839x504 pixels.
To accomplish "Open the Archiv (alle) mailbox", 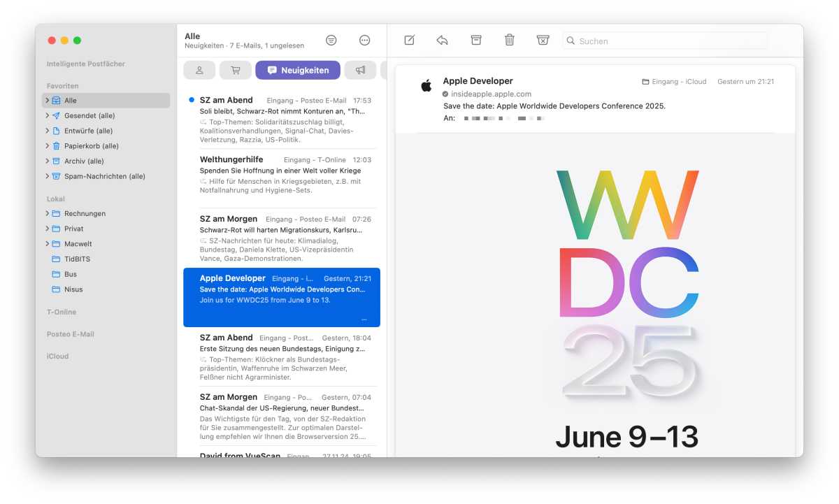I will click(x=106, y=161).
